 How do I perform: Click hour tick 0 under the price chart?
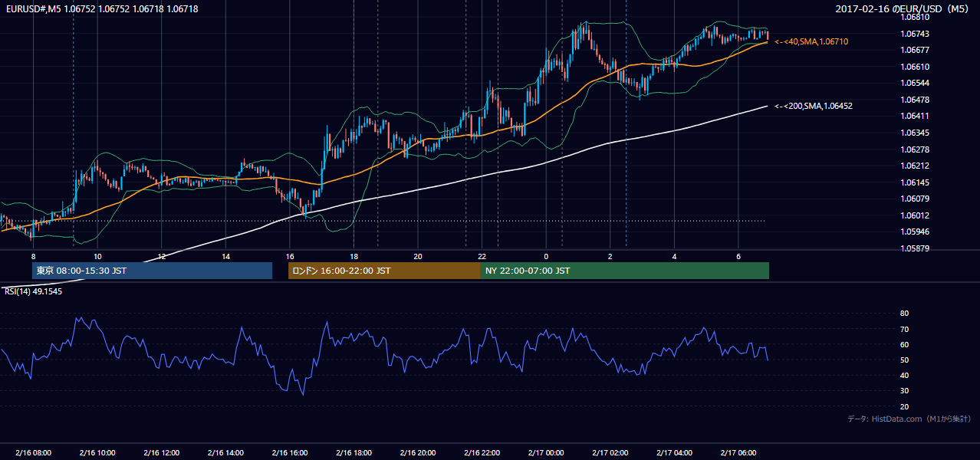click(x=546, y=256)
